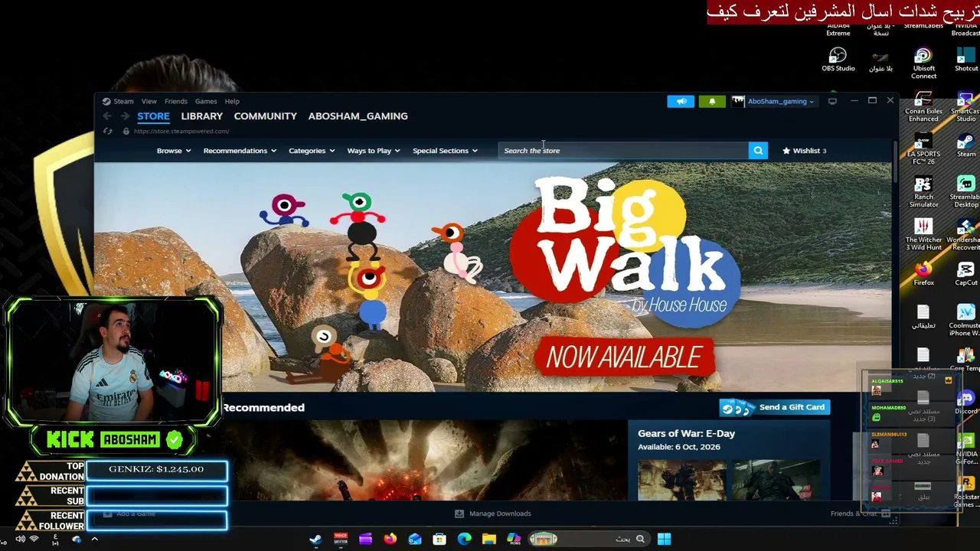The height and width of the screenshot is (551, 980).
Task: Open OBS Studio desktop shortcut
Action: click(x=838, y=60)
